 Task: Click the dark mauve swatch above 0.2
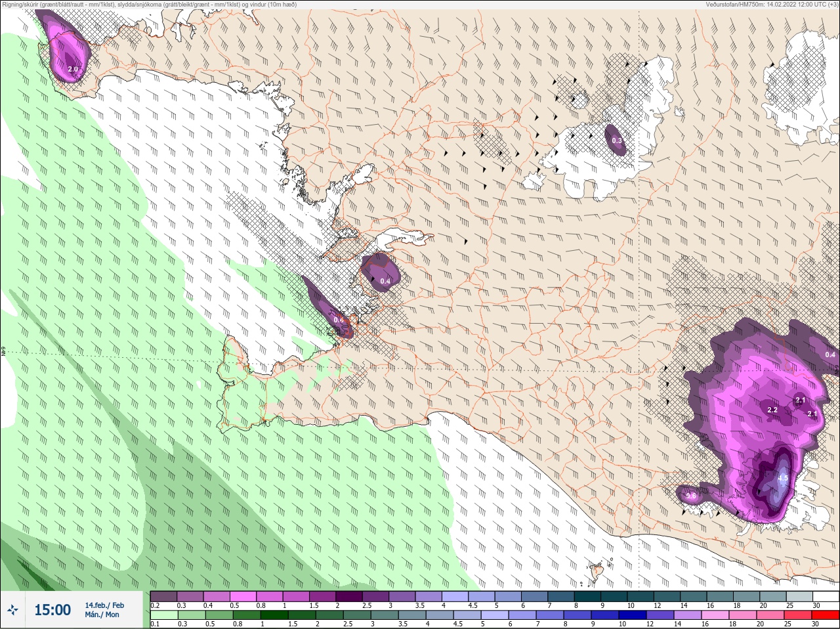click(163, 596)
